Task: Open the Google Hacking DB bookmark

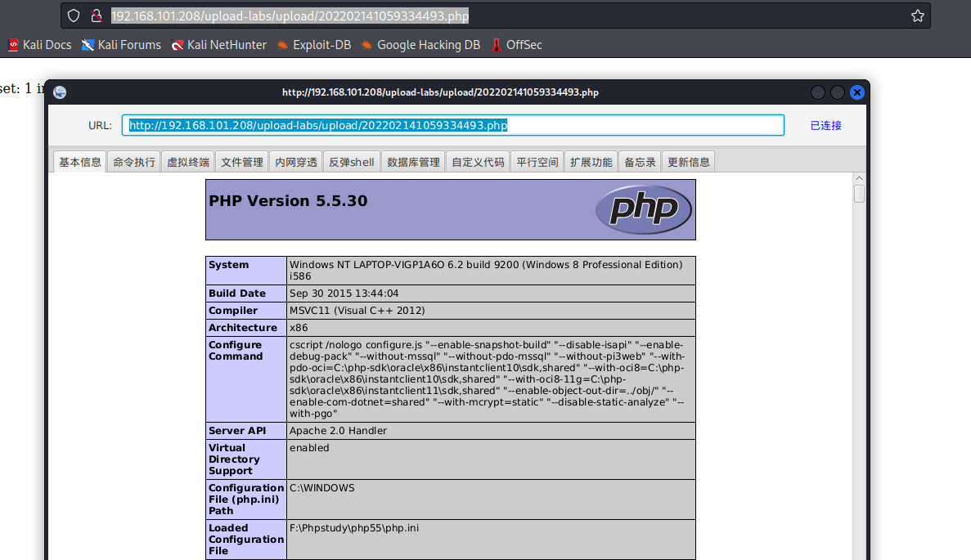Action: point(421,45)
